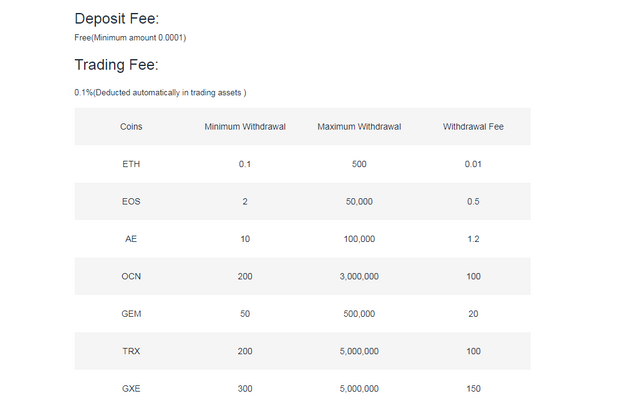Click the TRX coin cell
Screen dimensions: 640x405
[x=131, y=351]
